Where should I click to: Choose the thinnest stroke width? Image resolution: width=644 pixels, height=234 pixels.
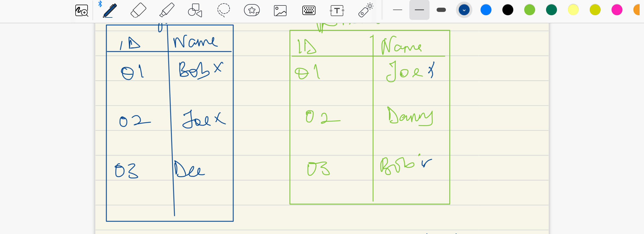point(398,10)
